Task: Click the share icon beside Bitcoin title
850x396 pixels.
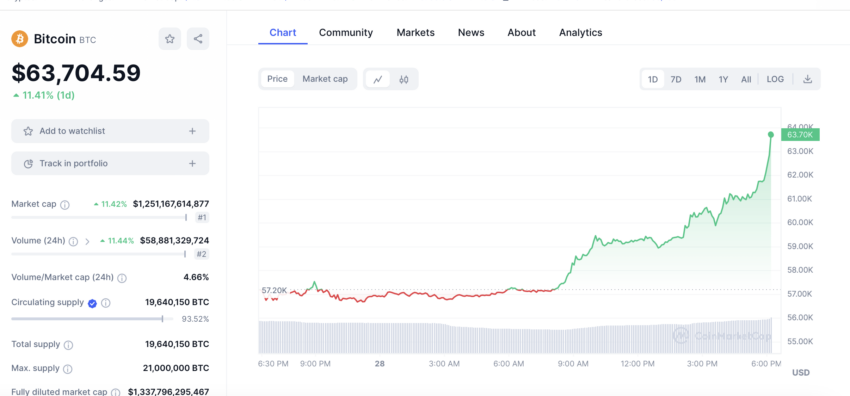Action: click(198, 39)
